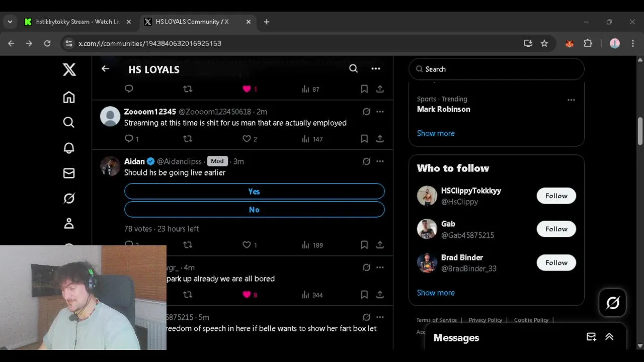Viewport: 644px width, 362px height.
Task: Show more Who to follow suggestions
Action: pyautogui.click(x=436, y=293)
